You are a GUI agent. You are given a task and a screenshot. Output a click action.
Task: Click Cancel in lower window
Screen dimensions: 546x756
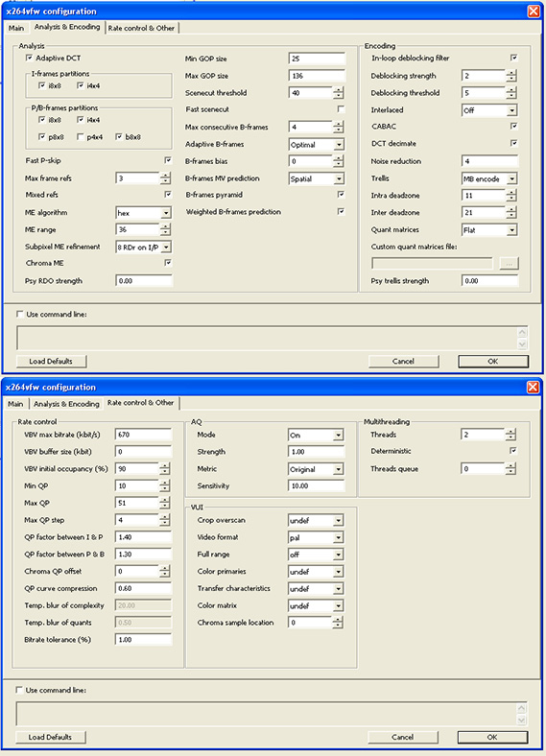coord(402,737)
